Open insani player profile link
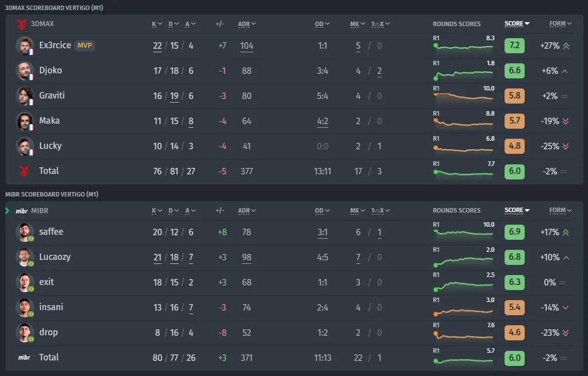The width and height of the screenshot is (588, 376). click(x=51, y=307)
